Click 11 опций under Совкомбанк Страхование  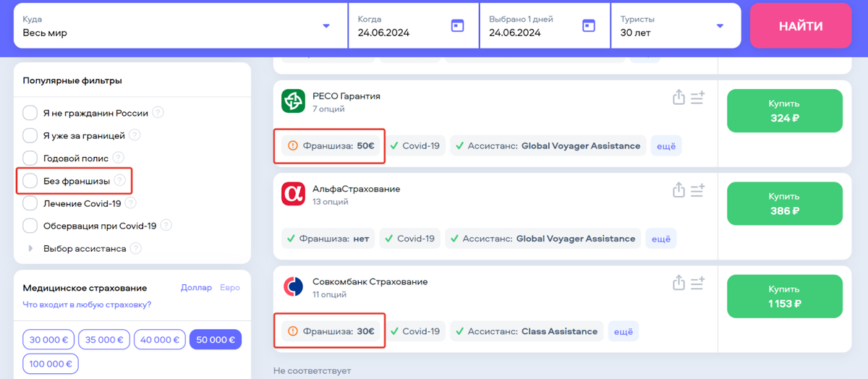point(330,294)
